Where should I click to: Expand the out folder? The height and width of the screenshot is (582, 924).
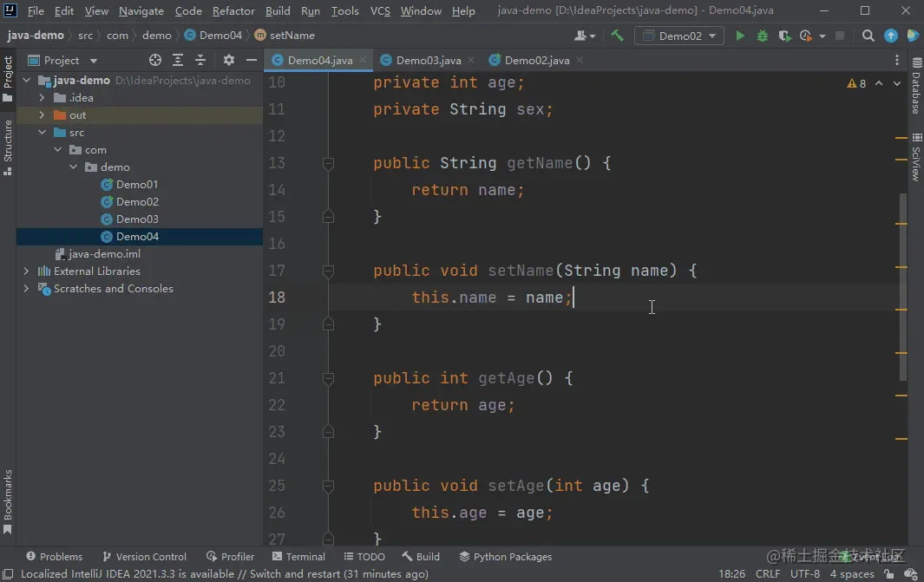click(42, 114)
